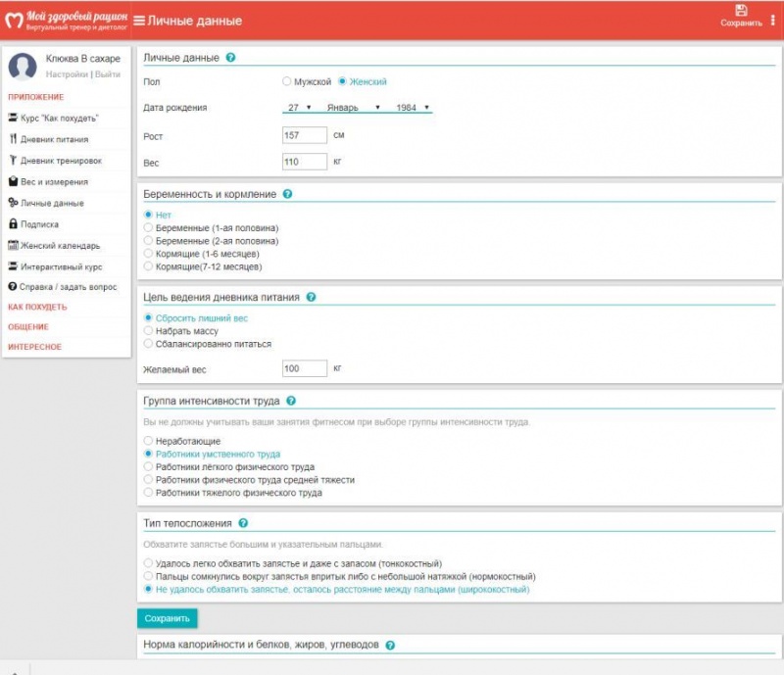Click help icon beside Группа интенсивности труда
The image size is (784, 675).
pyautogui.click(x=291, y=402)
